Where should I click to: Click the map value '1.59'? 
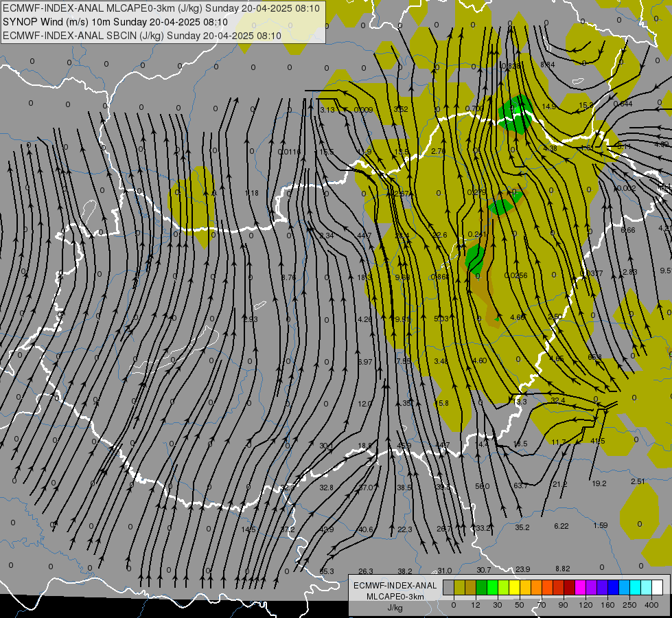click(x=601, y=525)
